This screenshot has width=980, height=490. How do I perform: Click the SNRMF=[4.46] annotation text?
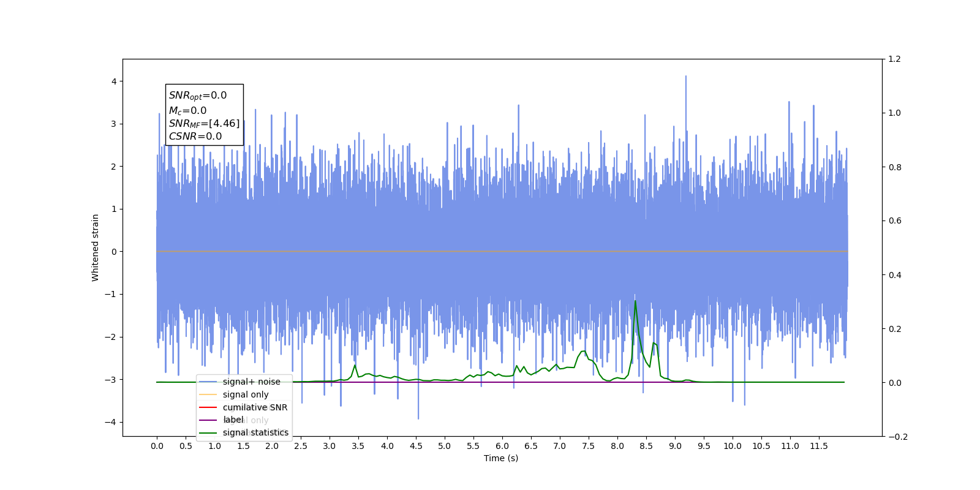click(x=204, y=124)
